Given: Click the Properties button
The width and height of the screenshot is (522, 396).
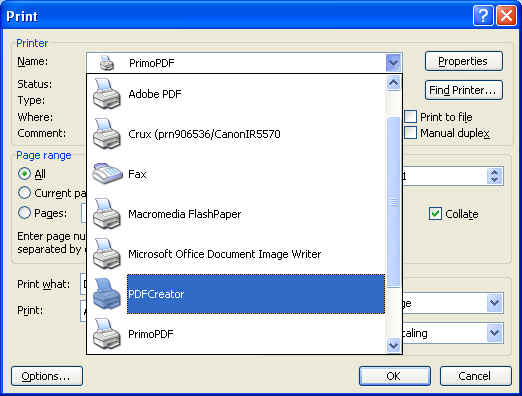Looking at the screenshot, I should (464, 61).
